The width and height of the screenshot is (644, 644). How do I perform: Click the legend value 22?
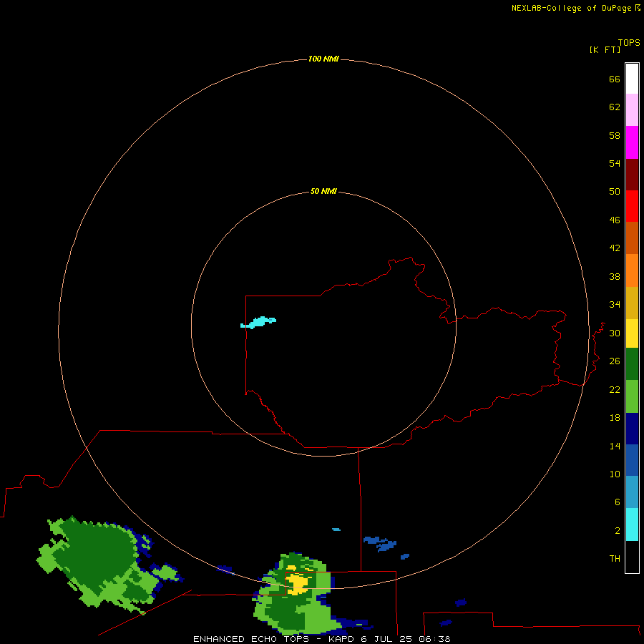pyautogui.click(x=615, y=389)
